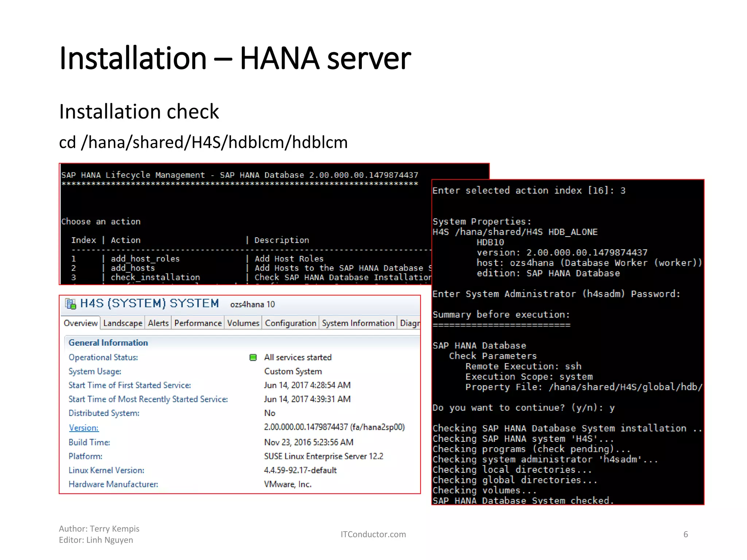Screen dimensions: 747x560
Task: Click the 'System Usage:' label
Action: [x=95, y=371]
